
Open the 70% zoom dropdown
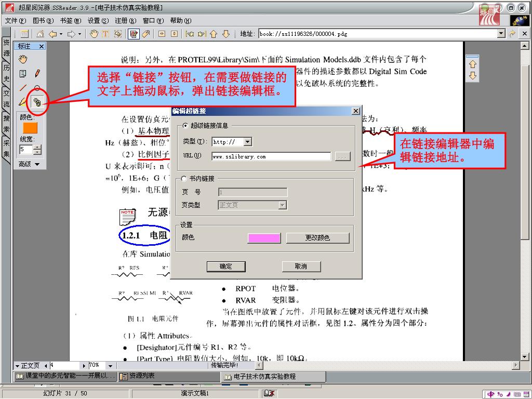pos(110,366)
